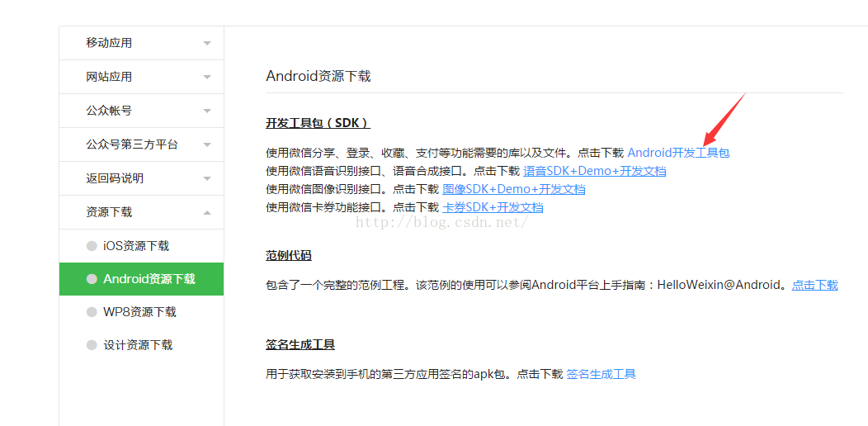Click the 开发工具包（SDK） section heading
This screenshot has height=426, width=868.
318,123
